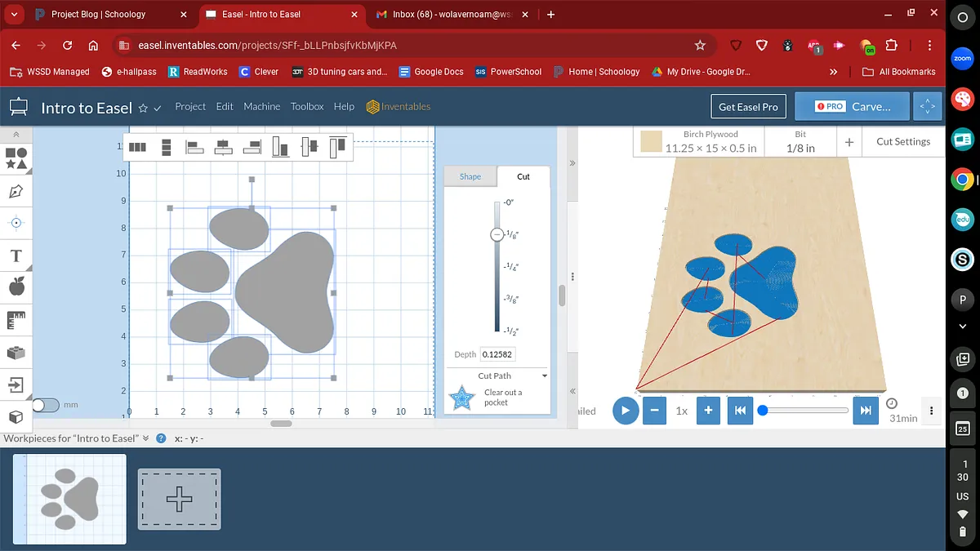Select the Pen drawing tool
The width and height of the screenshot is (980, 551).
tap(16, 192)
